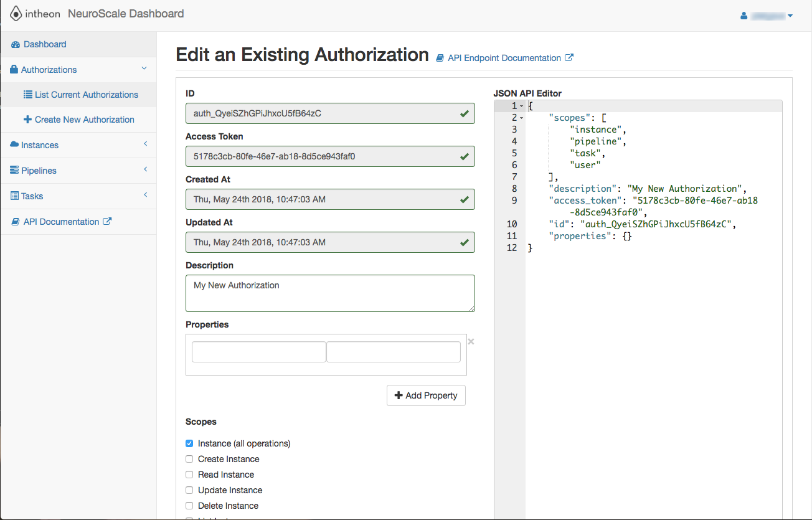Fold the scopes array at line 2

click(x=522, y=118)
